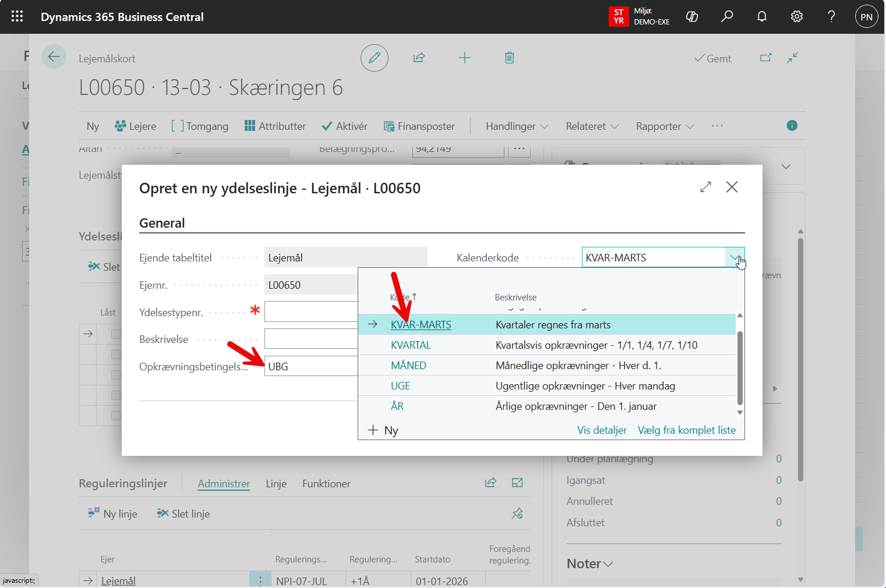
Task: Click Slet linje in Reguleringslinjer
Action: click(183, 513)
